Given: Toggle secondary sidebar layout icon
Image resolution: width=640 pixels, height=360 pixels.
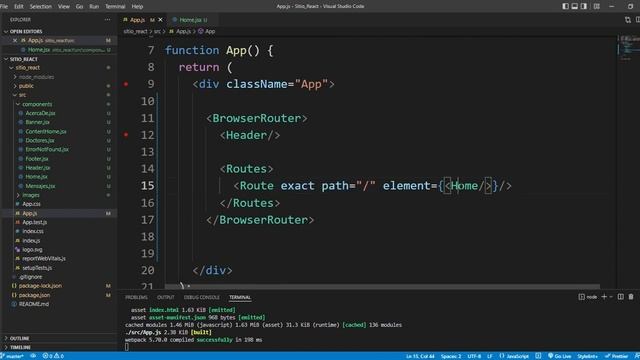Looking at the screenshot, I should click(x=584, y=6).
